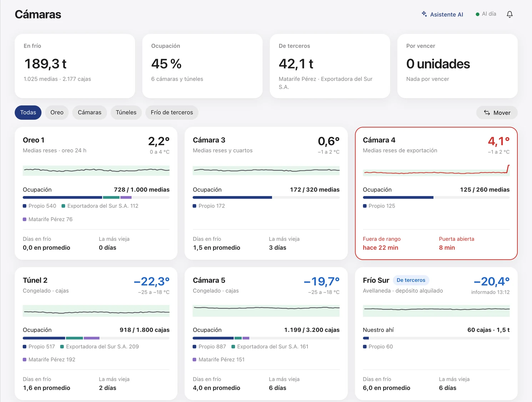Image resolution: width=532 pixels, height=402 pixels.
Task: Click the Propio 517 legend swatch
Action: pos(25,347)
